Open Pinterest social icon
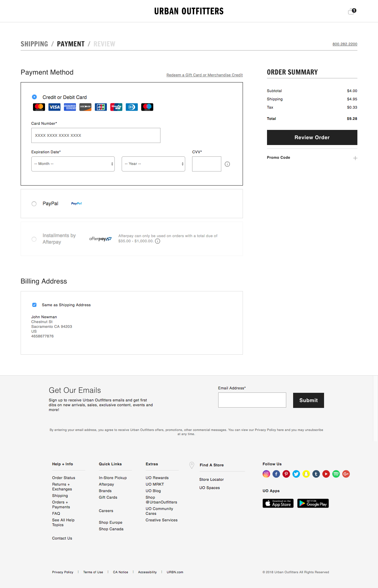The width and height of the screenshot is (378, 588). [286, 474]
